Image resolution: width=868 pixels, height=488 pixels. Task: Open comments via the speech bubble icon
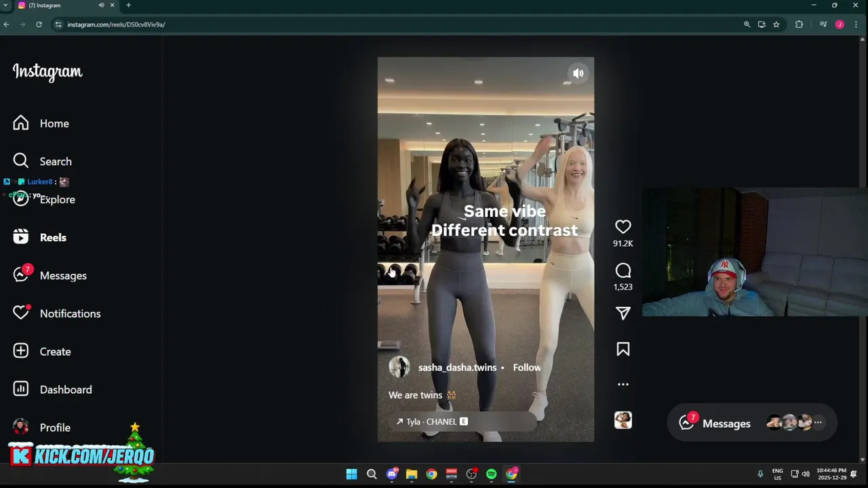tap(623, 271)
